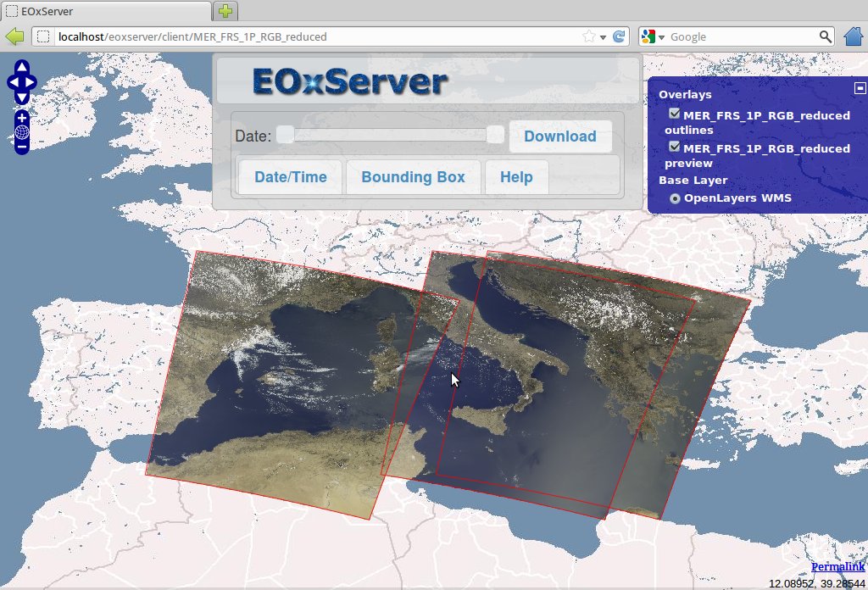Screen dimensions: 868x590
Task: Click the "Base Layer" heading
Action: (693, 180)
